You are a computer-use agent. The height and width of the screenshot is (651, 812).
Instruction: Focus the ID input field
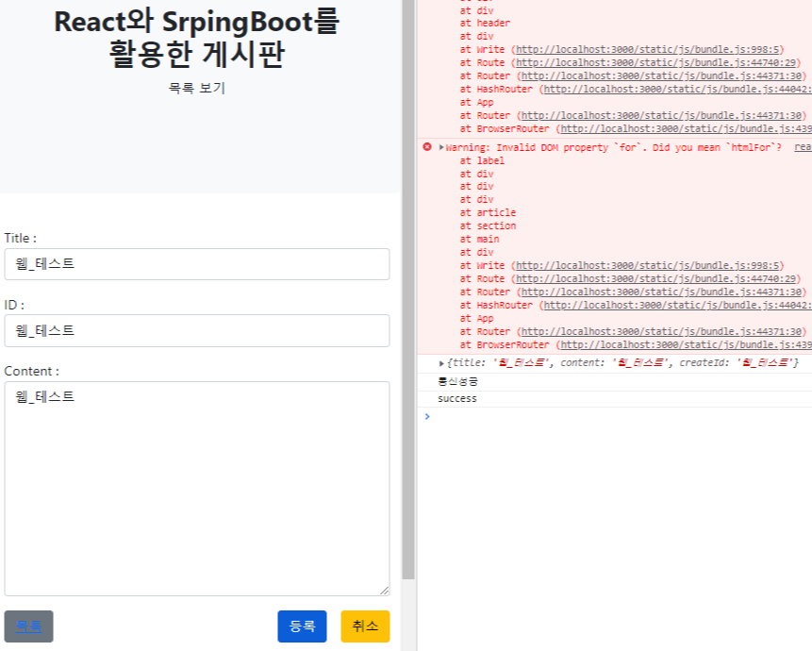(197, 330)
